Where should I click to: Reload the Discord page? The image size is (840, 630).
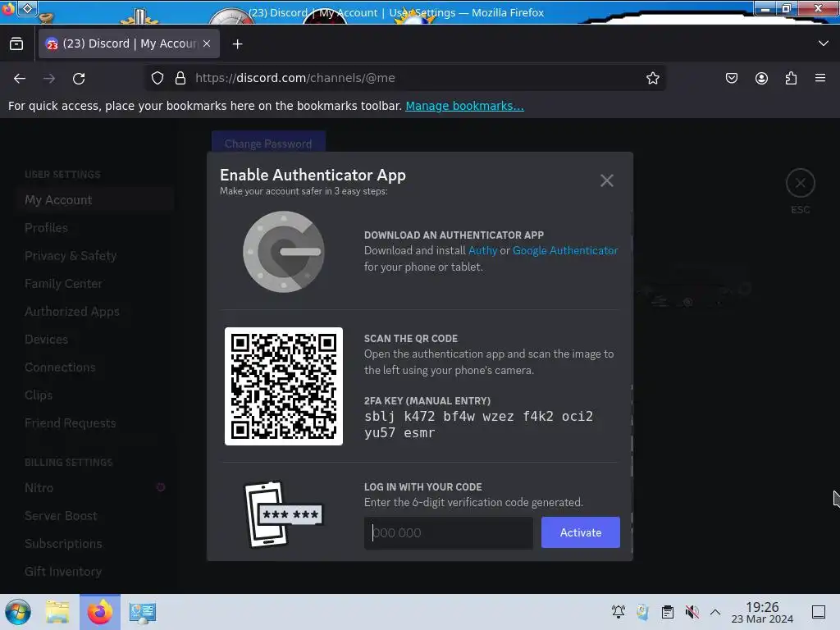point(79,78)
